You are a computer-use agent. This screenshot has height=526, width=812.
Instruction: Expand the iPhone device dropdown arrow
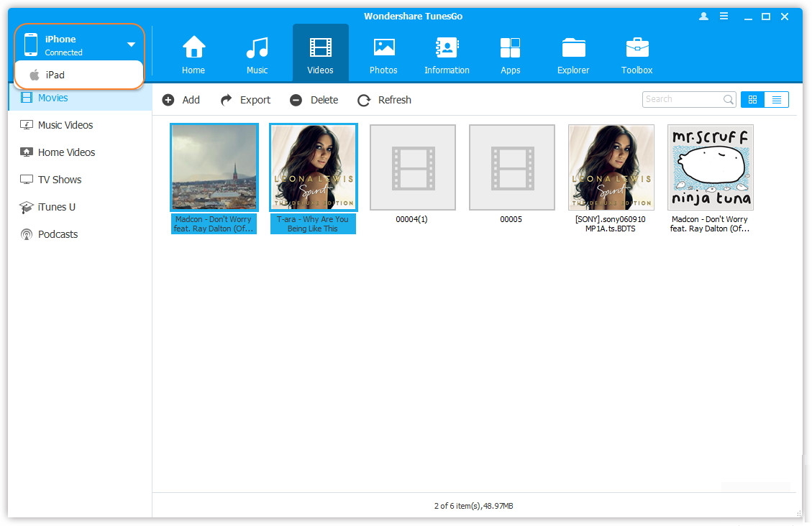click(x=131, y=45)
